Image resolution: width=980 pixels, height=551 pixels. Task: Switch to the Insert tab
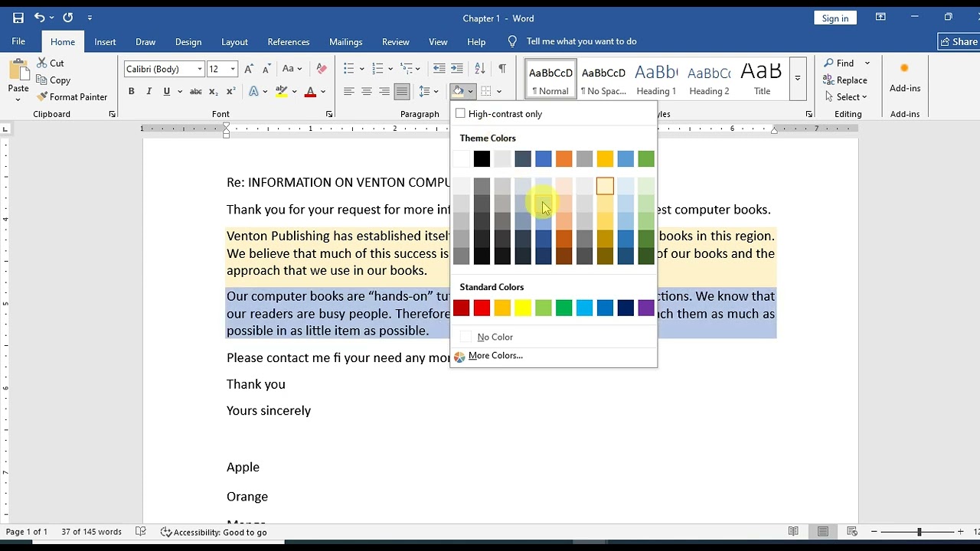(x=105, y=41)
